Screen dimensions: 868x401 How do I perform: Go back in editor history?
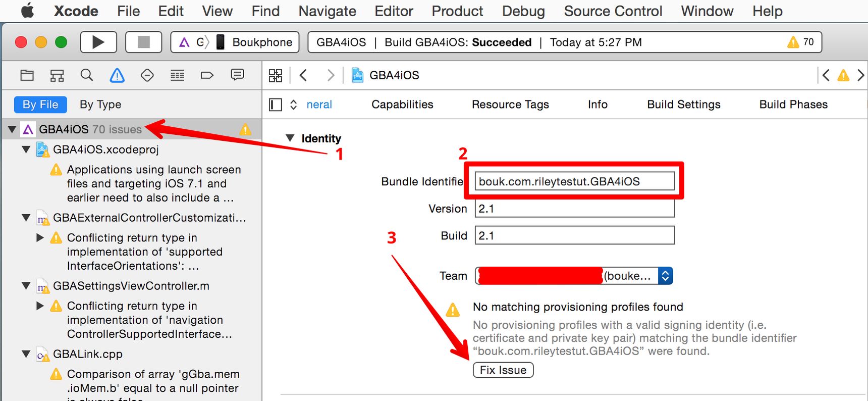point(303,75)
